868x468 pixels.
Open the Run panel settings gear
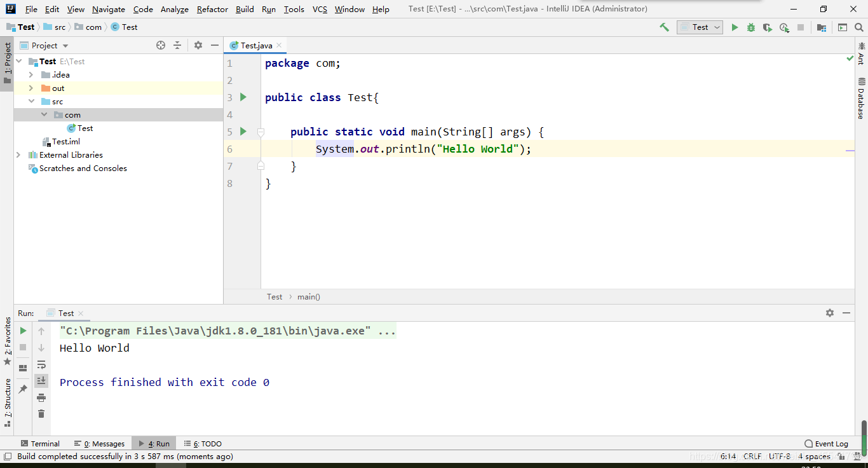[830, 313]
